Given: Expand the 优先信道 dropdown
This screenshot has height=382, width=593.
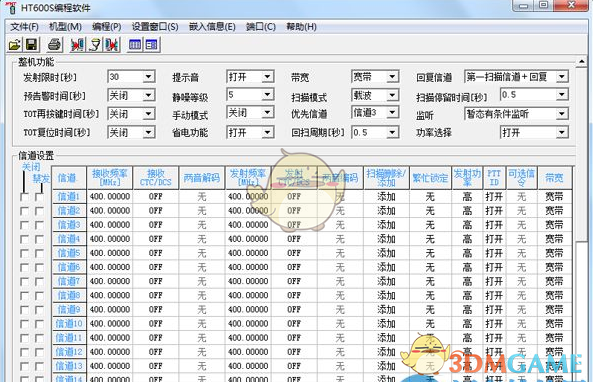Looking at the screenshot, I should 393,112.
